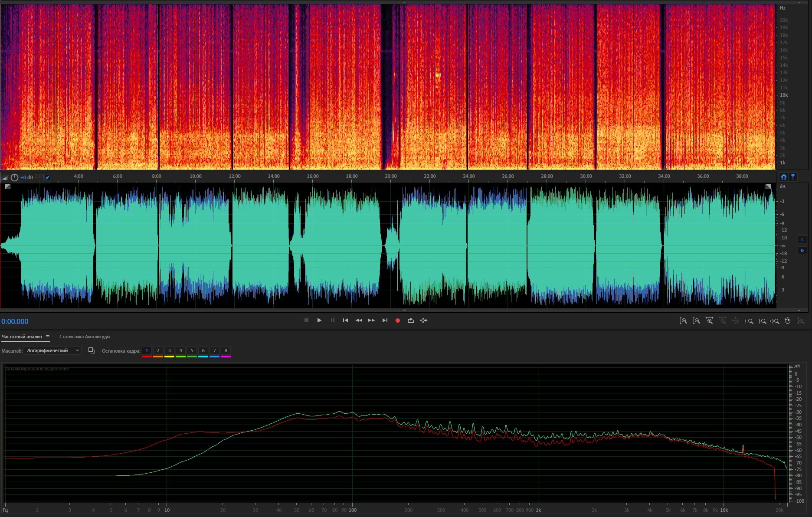Move playhead to previous marker
Viewport: 812px width, 517px height.
click(x=345, y=321)
